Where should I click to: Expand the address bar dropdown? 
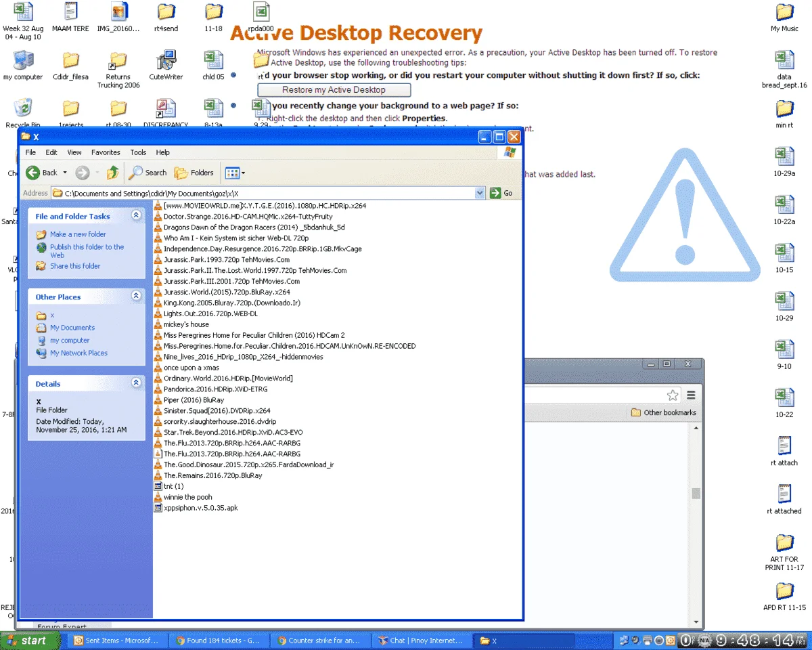[480, 193]
